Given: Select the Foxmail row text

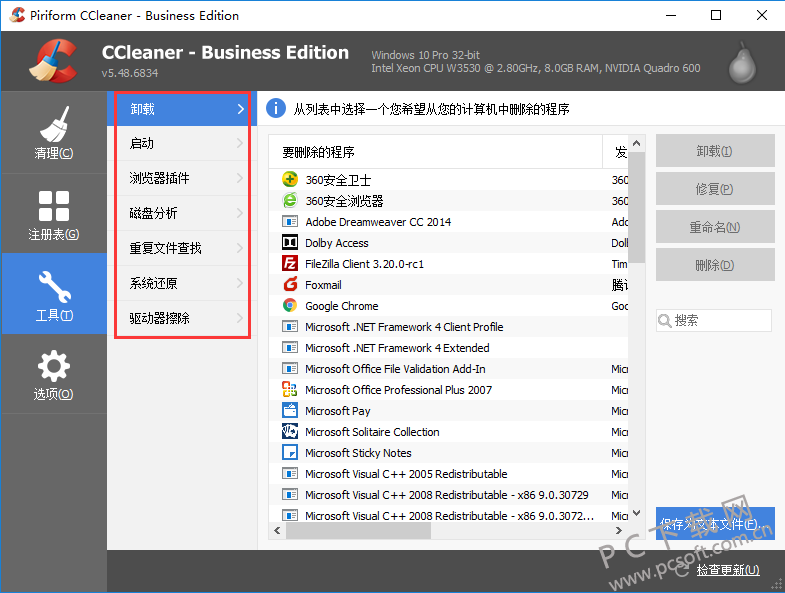Looking at the screenshot, I should point(323,285).
